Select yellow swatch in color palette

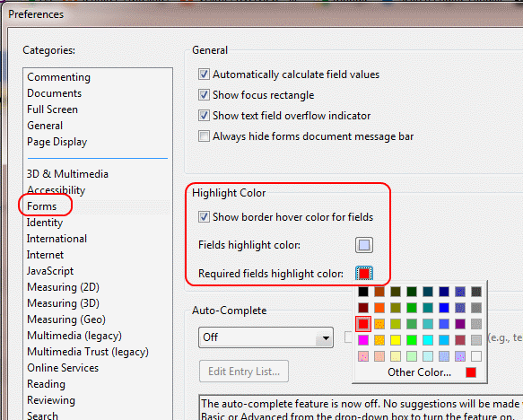tap(396, 340)
